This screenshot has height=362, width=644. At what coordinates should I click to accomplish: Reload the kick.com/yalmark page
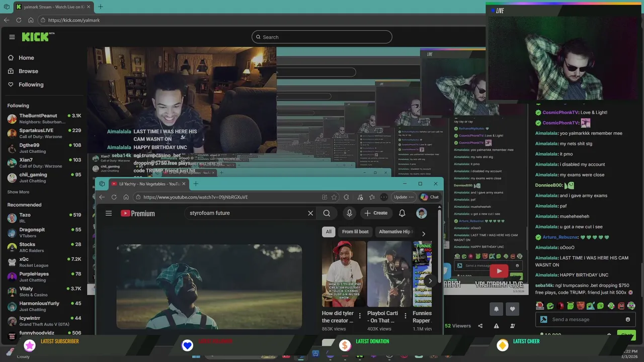click(19, 20)
